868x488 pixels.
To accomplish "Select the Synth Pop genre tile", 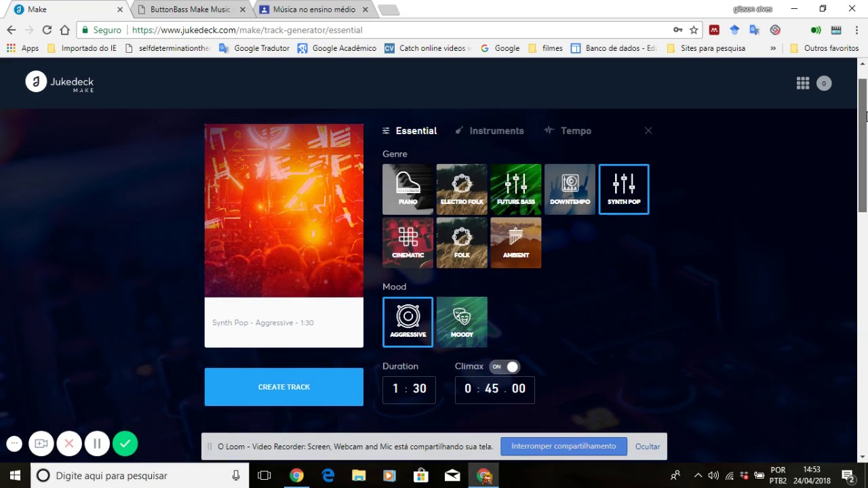I will tap(624, 189).
